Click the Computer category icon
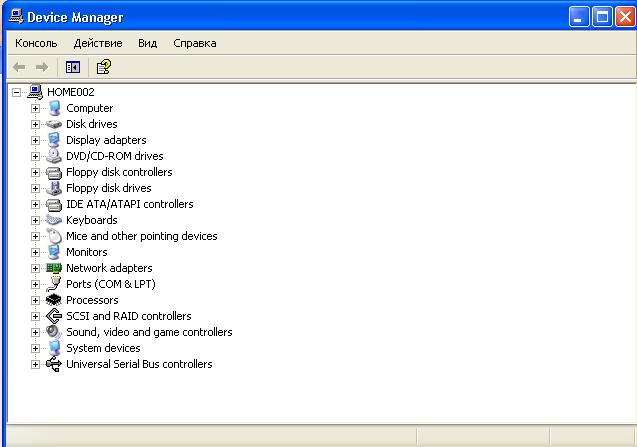Screen dimensions: 637x447 click(54, 108)
